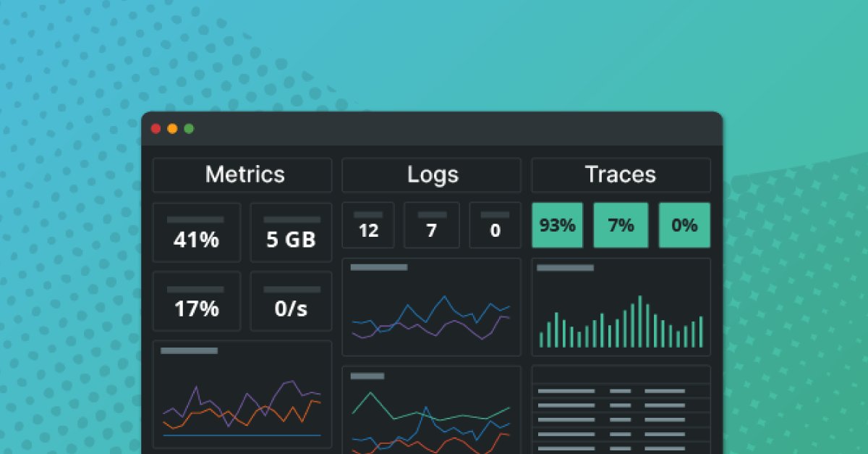Click the orange minimize window dot
Screen dimensions: 868x454
[172, 129]
